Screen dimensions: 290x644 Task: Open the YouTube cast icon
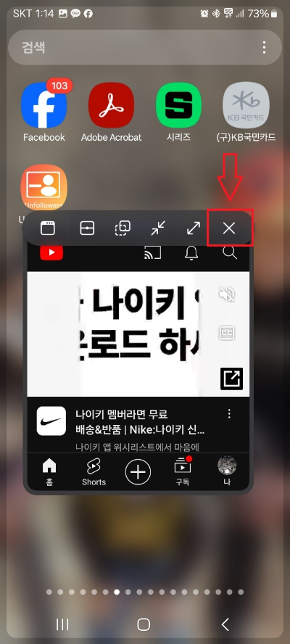pos(152,253)
